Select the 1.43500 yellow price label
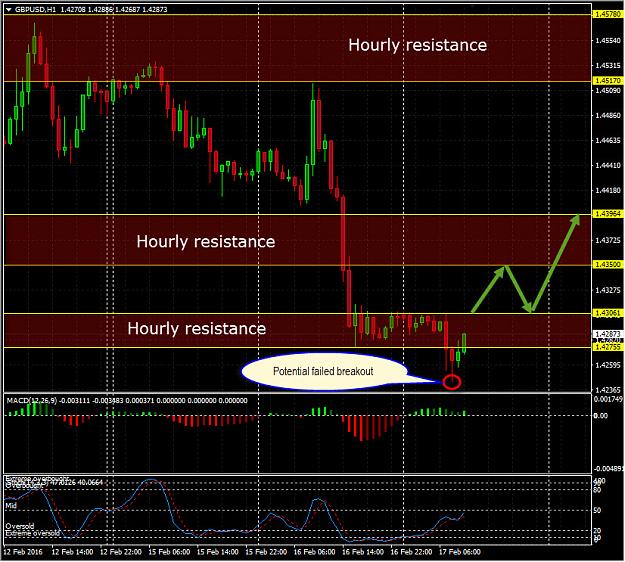The image size is (625, 562). (607, 265)
